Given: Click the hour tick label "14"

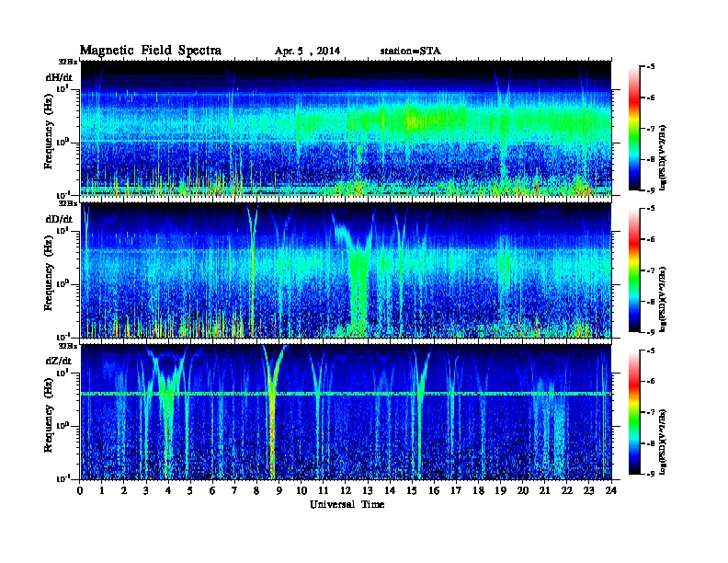Looking at the screenshot, I should click(x=390, y=490).
